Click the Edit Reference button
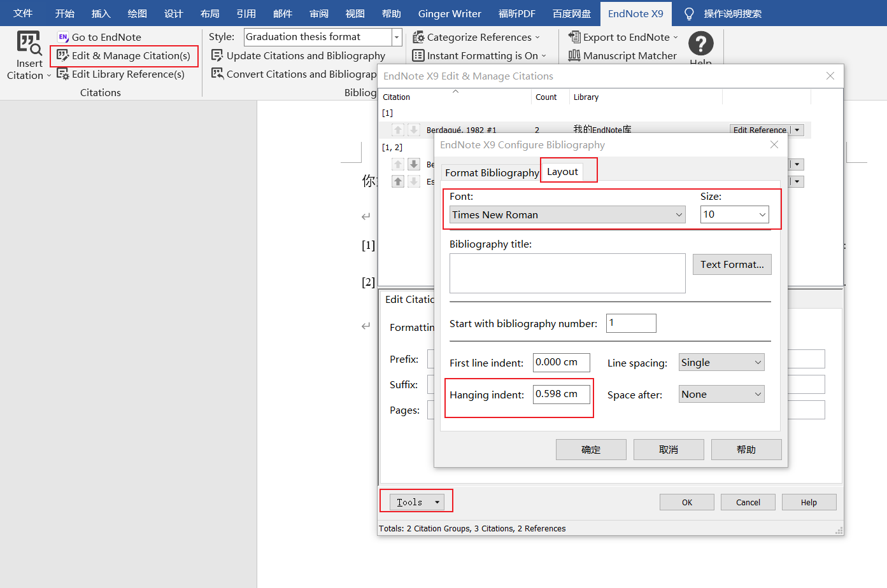The image size is (887, 588). 760,130
